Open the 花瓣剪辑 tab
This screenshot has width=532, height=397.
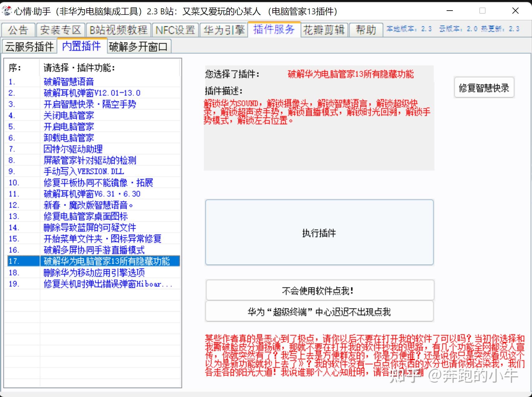(x=324, y=30)
